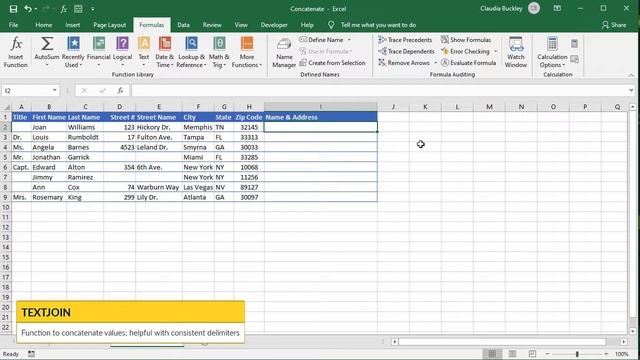Open the File tab
This screenshot has height=360, width=640.
coord(13,25)
